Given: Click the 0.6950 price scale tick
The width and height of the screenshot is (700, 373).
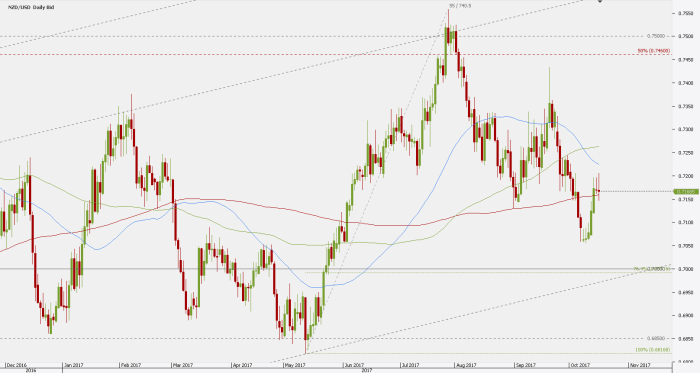Looking at the screenshot, I should 686,292.
